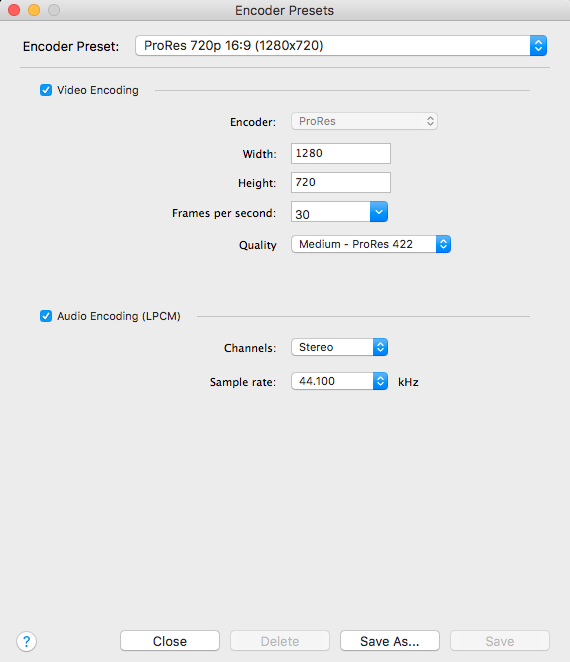Click the disabled Delete button

pos(280,641)
